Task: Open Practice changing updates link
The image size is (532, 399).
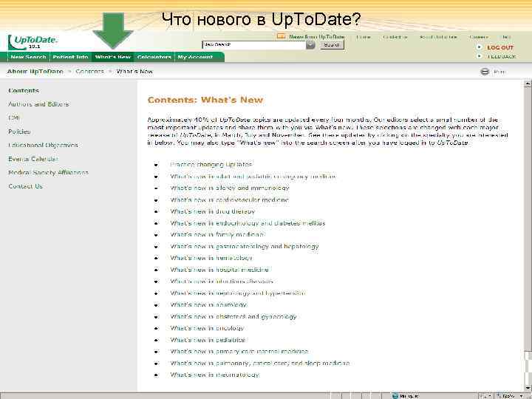Action: click(x=211, y=165)
